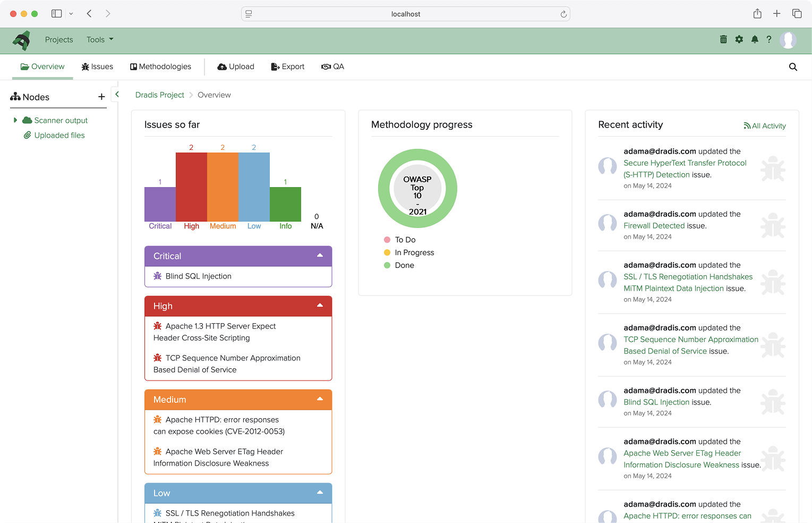Viewport: 812px width, 523px height.
Task: Open the Tools dropdown menu
Action: pos(99,39)
